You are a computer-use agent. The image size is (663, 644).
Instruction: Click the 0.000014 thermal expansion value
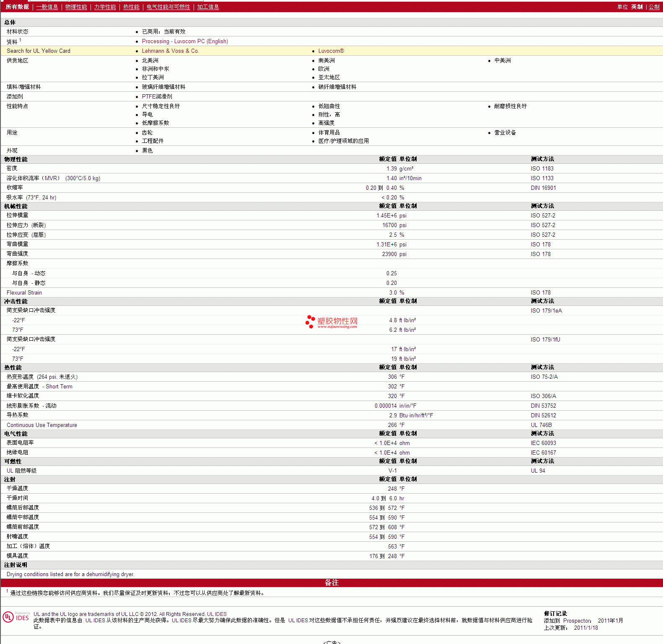(386, 406)
